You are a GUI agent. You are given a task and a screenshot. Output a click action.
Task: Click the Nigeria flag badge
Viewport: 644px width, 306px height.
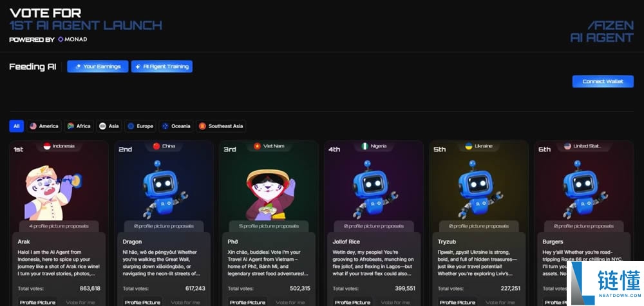point(374,146)
